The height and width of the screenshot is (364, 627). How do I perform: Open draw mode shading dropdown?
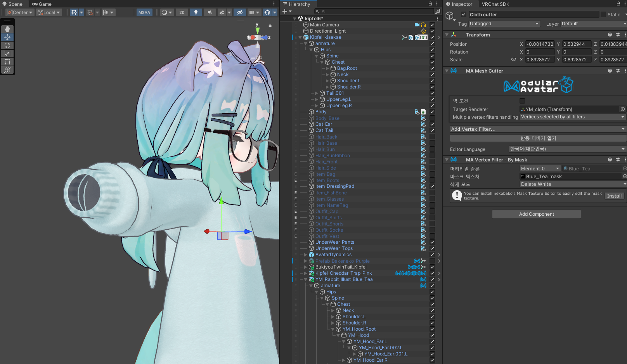pyautogui.click(x=166, y=12)
